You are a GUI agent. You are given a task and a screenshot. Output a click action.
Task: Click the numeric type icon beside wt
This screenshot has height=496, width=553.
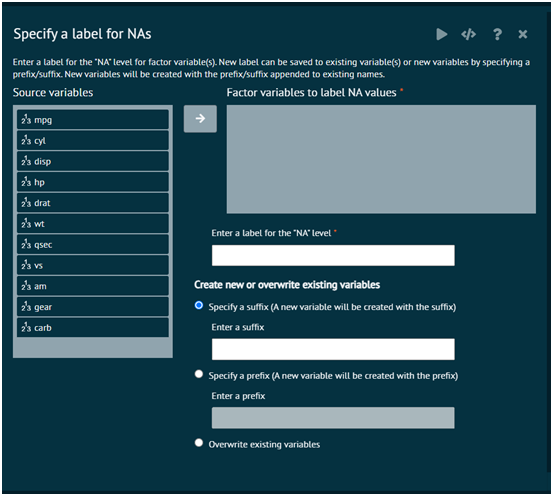pyautogui.click(x=26, y=224)
